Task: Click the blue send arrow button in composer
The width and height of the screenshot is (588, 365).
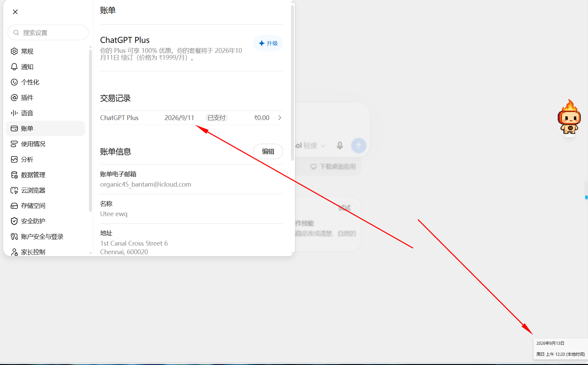Action: pos(359,145)
